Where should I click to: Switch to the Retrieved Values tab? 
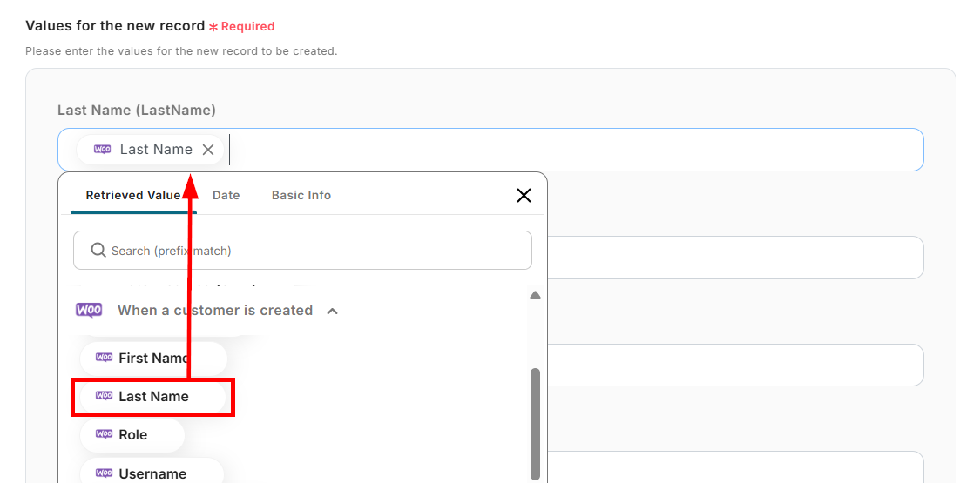point(132,195)
